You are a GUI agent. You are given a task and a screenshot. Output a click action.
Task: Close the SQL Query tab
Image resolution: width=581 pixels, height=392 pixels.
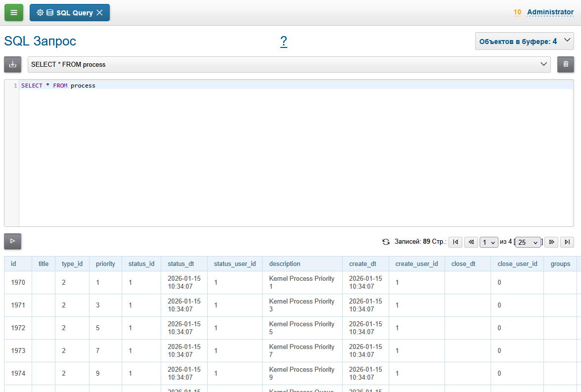pos(100,13)
